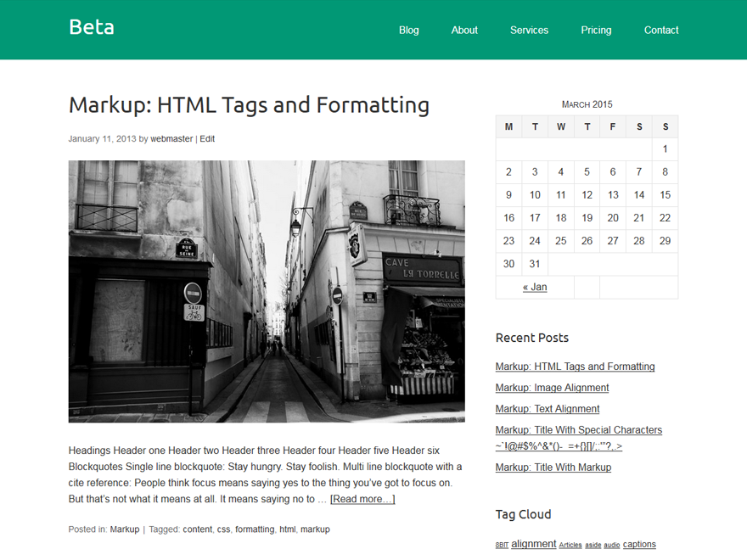Open the Markup category link
The height and width of the screenshot is (560, 747).
(x=125, y=529)
